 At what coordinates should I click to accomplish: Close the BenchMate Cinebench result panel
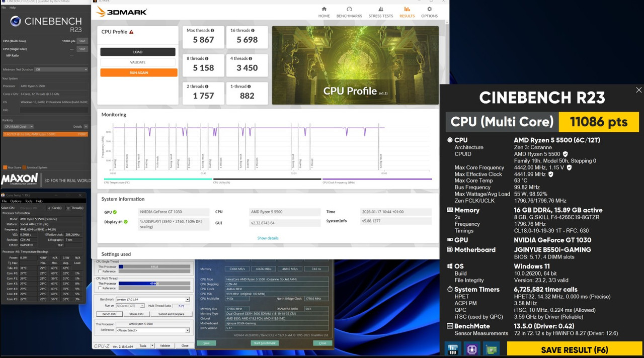point(638,90)
